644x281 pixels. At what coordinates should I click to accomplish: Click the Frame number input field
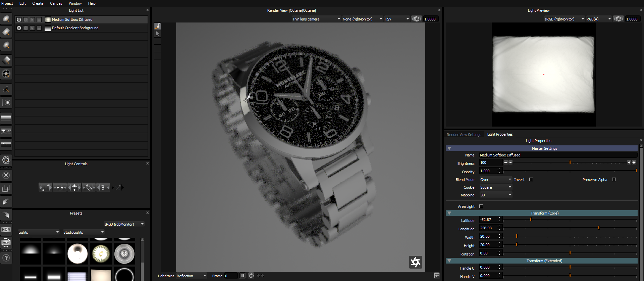[x=231, y=276]
